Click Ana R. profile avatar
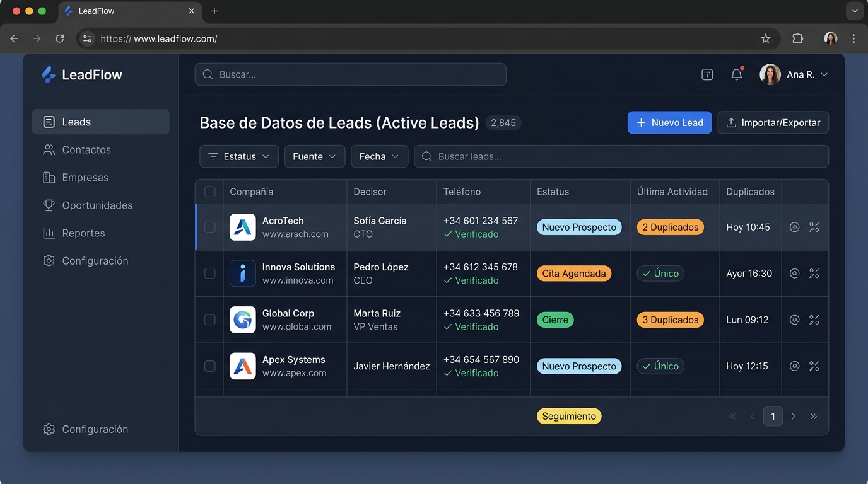This screenshot has width=868, height=484. (x=770, y=74)
